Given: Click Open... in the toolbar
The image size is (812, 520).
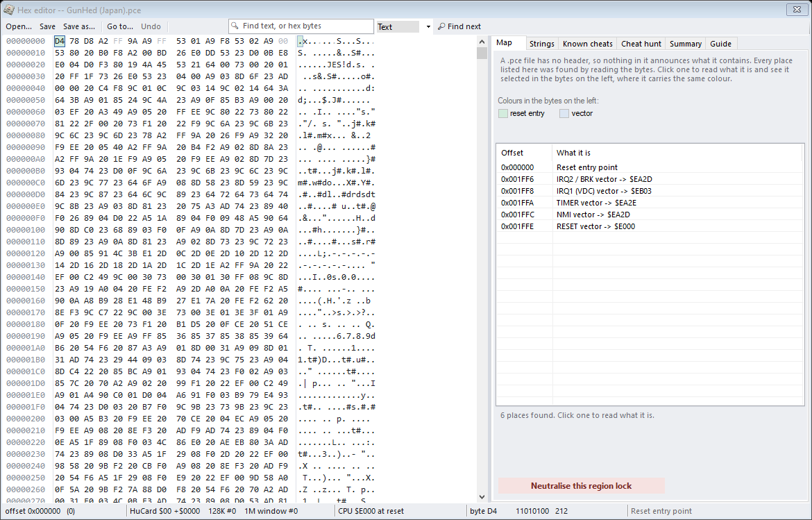Looking at the screenshot, I should pyautogui.click(x=19, y=26).
